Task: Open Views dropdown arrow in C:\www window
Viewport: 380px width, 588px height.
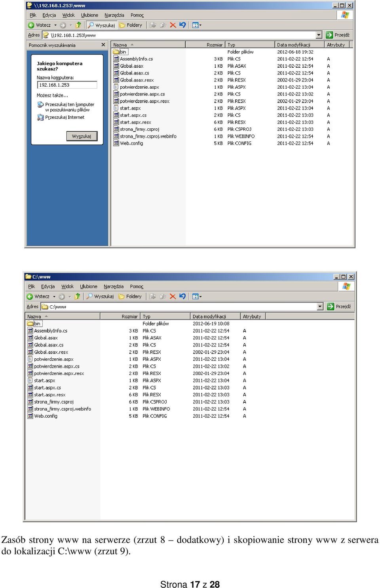Action: [201, 296]
